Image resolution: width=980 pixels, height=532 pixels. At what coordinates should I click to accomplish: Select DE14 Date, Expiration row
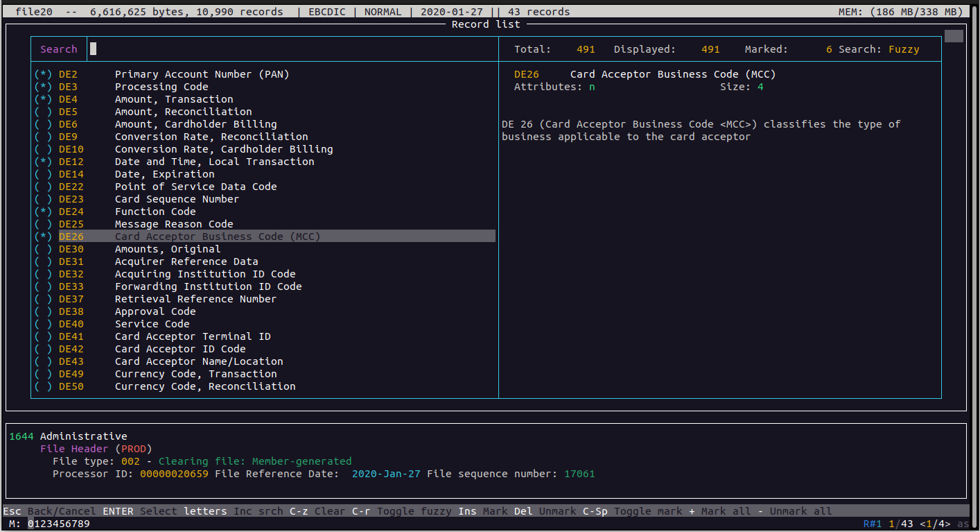tap(164, 174)
